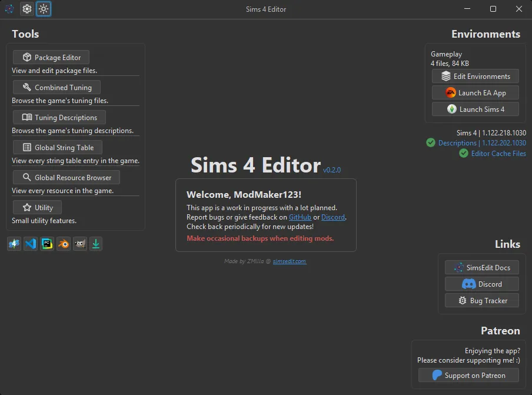Click 'View and edit package files.' description

pyautogui.click(x=55, y=71)
